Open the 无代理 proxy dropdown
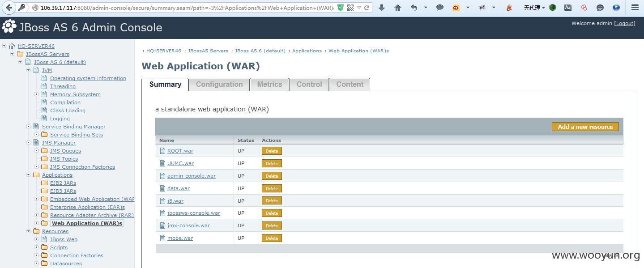This screenshot has width=644, height=268. (534, 8)
